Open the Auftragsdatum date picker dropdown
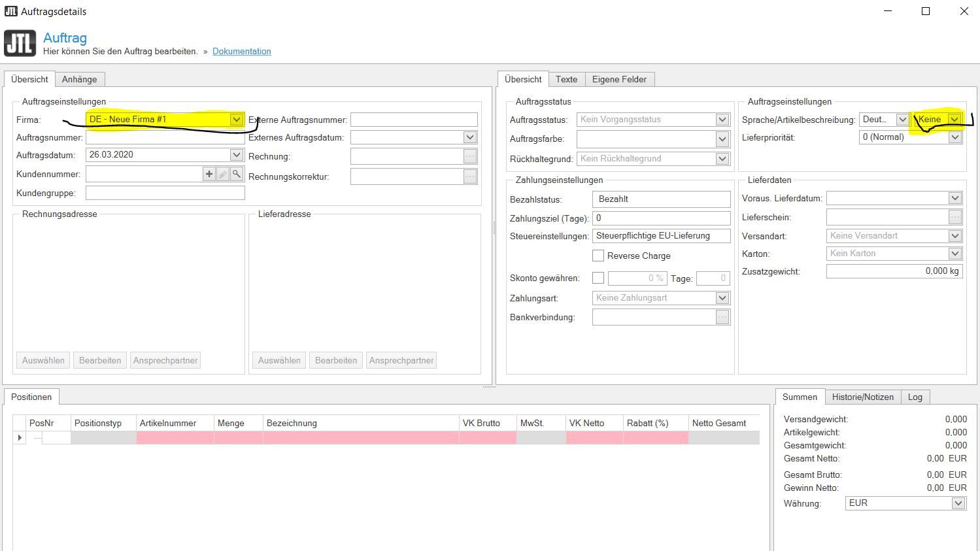Viewport: 980px width, 551px height. coord(236,155)
